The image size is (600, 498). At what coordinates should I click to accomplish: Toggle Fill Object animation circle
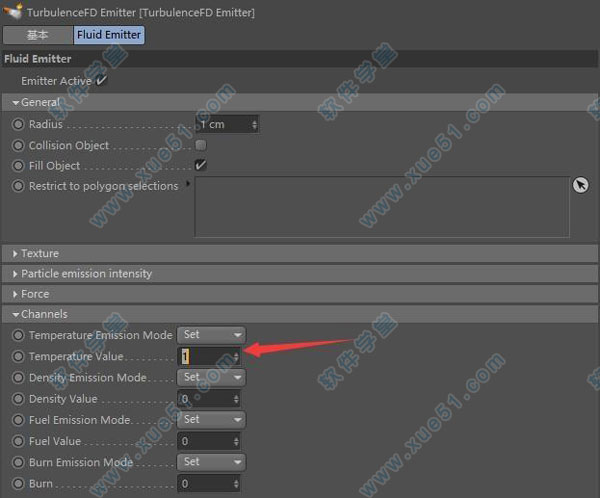(x=18, y=166)
